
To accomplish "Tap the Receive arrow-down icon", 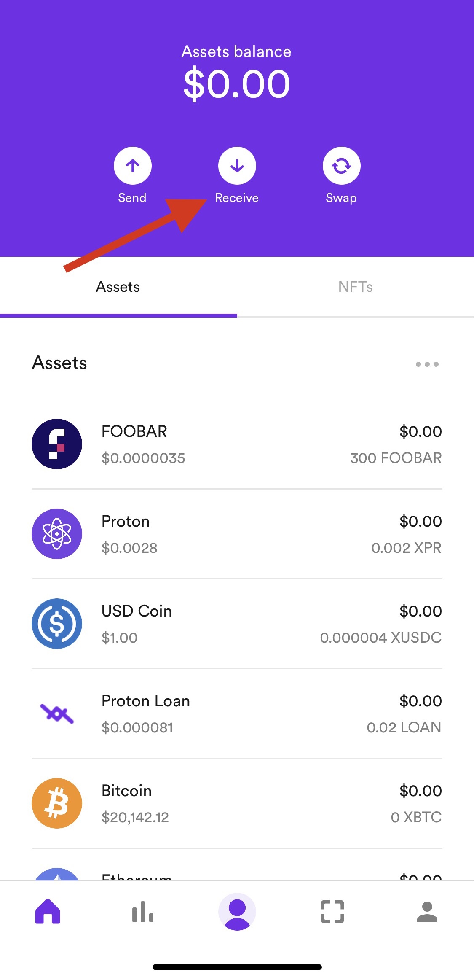I will pyautogui.click(x=237, y=166).
